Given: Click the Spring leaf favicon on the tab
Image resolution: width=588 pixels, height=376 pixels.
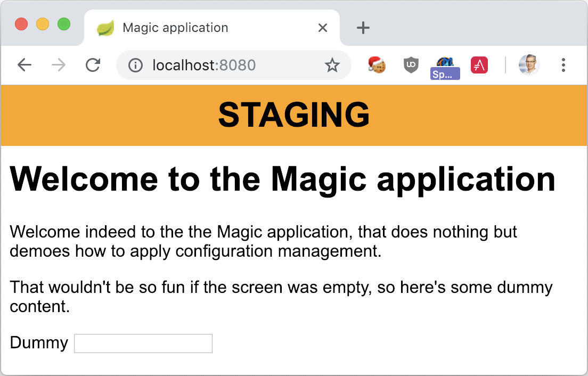Looking at the screenshot, I should pyautogui.click(x=105, y=27).
